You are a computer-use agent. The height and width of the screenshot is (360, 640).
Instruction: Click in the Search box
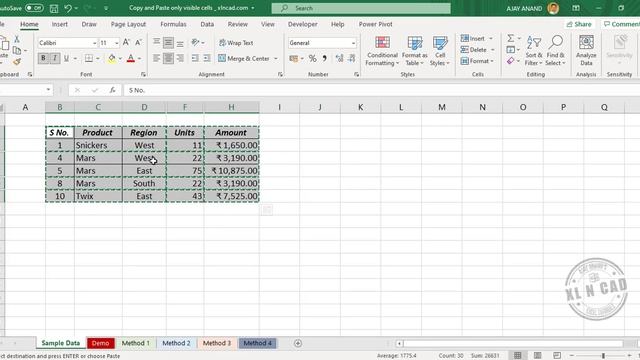361,8
